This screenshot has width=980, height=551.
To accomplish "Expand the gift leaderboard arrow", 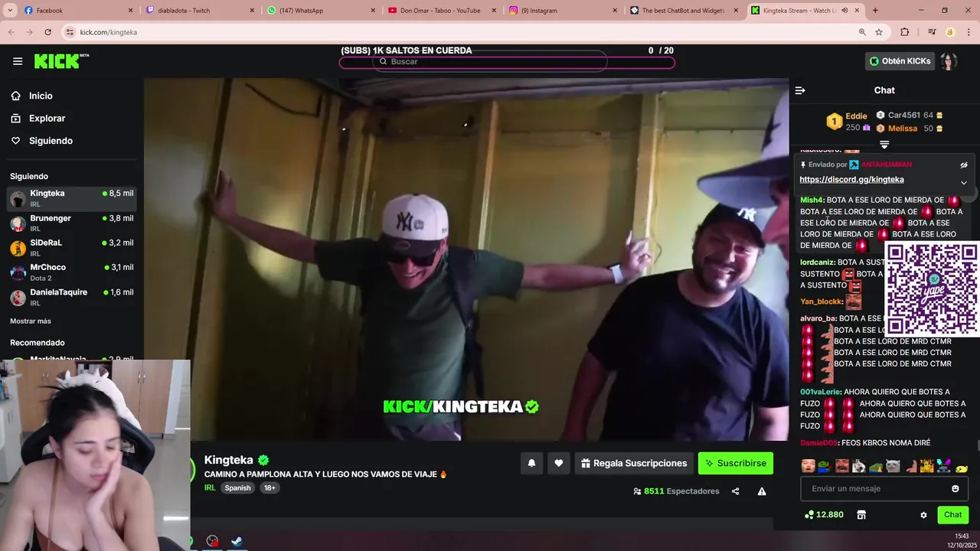I will tap(884, 145).
